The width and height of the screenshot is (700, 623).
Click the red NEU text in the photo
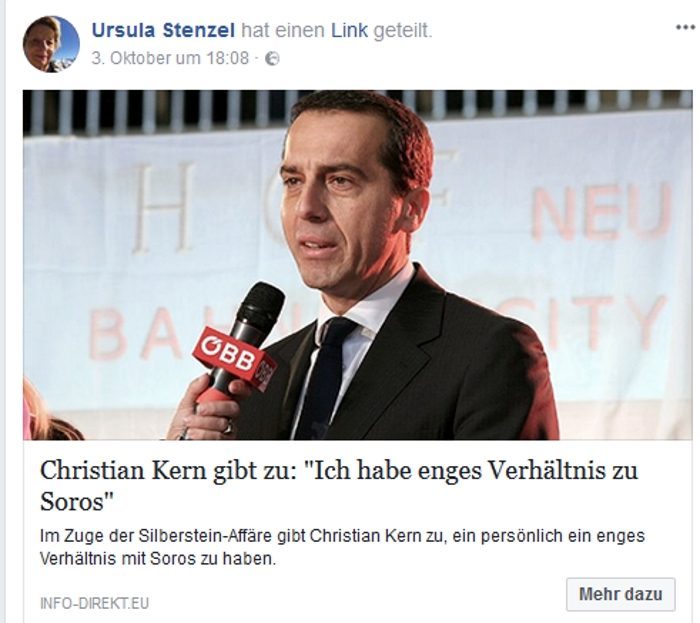602,212
